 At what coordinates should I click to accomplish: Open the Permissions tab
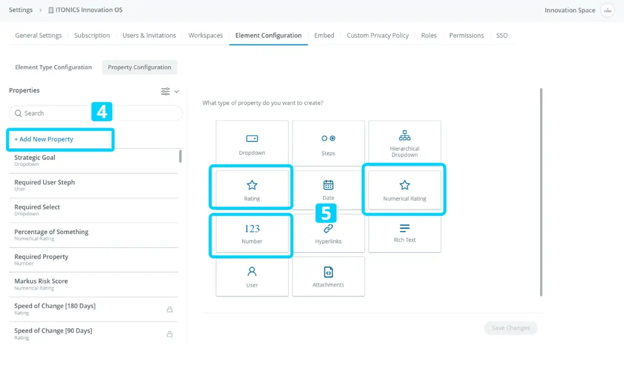(x=466, y=35)
